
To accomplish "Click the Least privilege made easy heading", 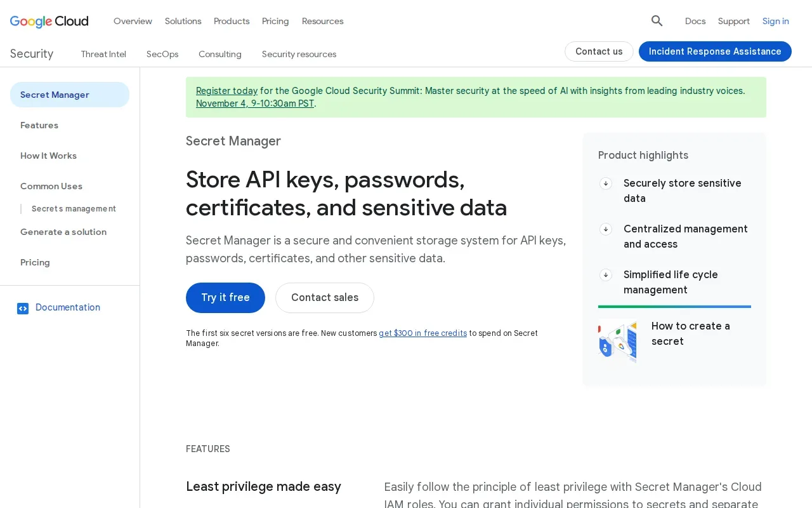I will [263, 486].
